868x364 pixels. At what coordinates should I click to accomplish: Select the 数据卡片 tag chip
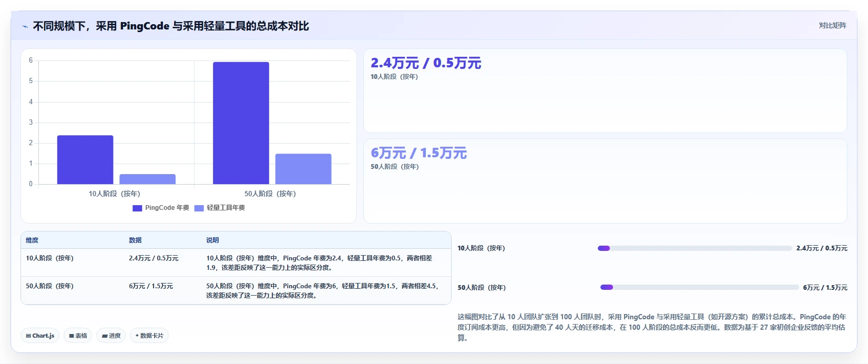(149, 336)
